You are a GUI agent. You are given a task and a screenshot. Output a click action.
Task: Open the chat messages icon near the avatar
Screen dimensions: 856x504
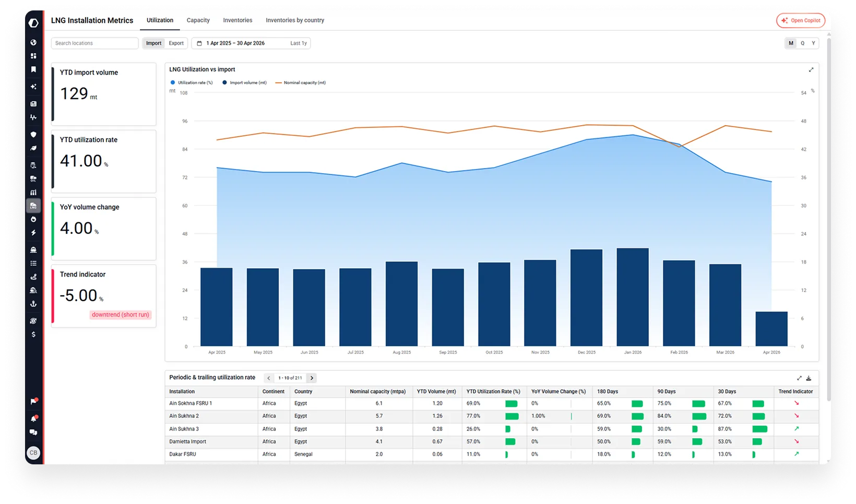[33, 433]
